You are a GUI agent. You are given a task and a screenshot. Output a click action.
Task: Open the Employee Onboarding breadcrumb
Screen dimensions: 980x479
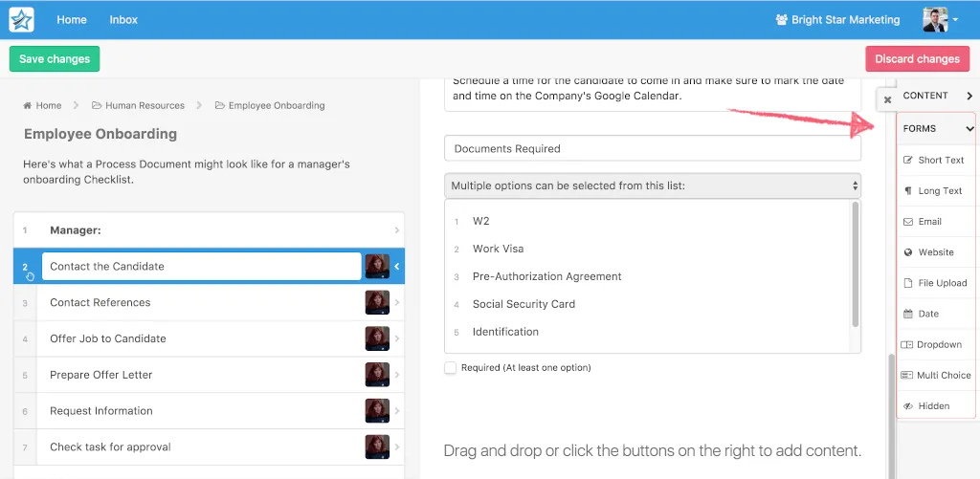coord(277,105)
